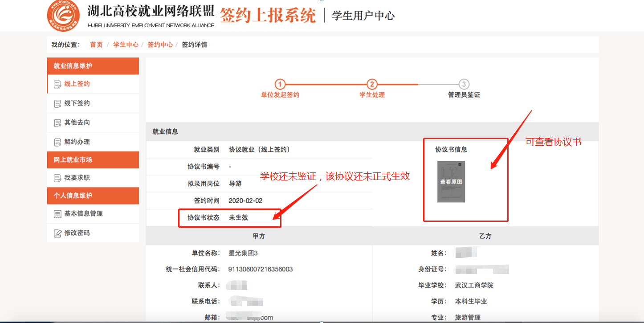Click the 解约办理 sidebar icon

pos(57,142)
